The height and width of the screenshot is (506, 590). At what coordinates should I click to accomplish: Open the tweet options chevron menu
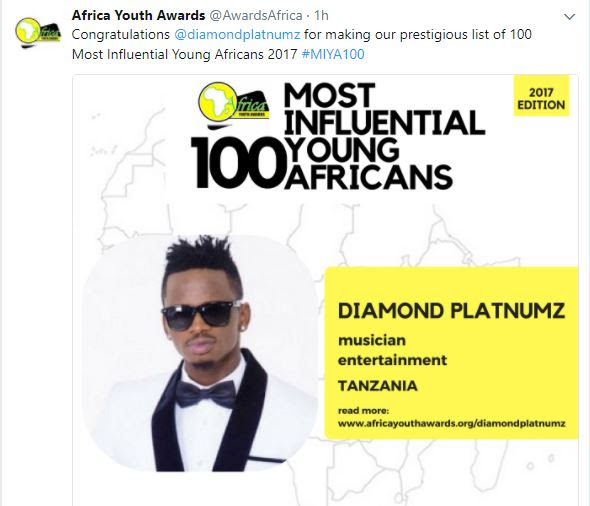pyautogui.click(x=570, y=17)
